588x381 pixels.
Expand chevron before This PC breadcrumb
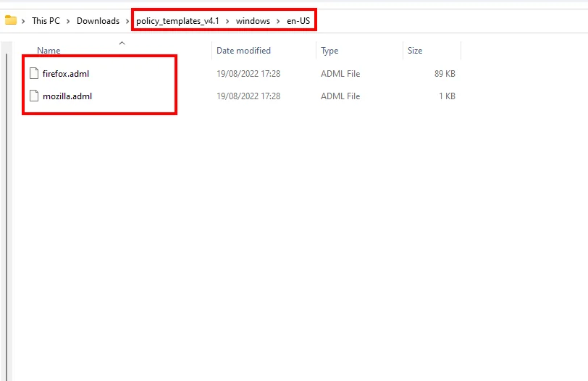pos(23,21)
